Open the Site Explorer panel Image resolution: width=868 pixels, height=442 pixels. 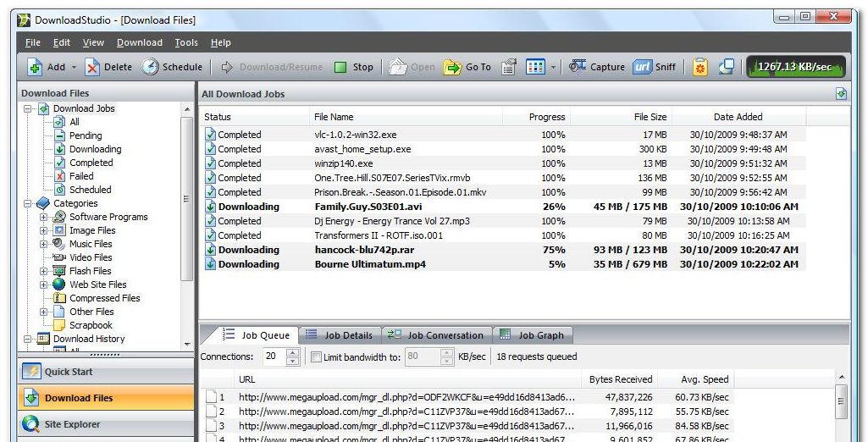tap(106, 424)
